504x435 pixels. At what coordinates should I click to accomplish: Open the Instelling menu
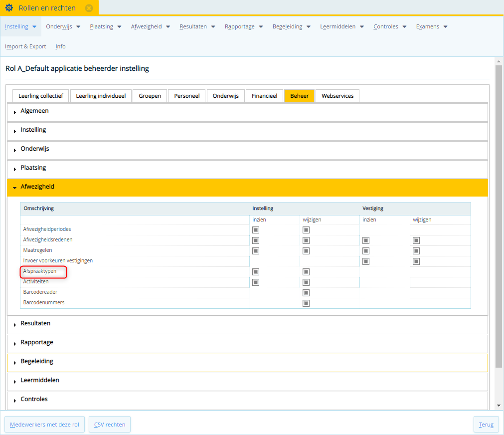(20, 26)
